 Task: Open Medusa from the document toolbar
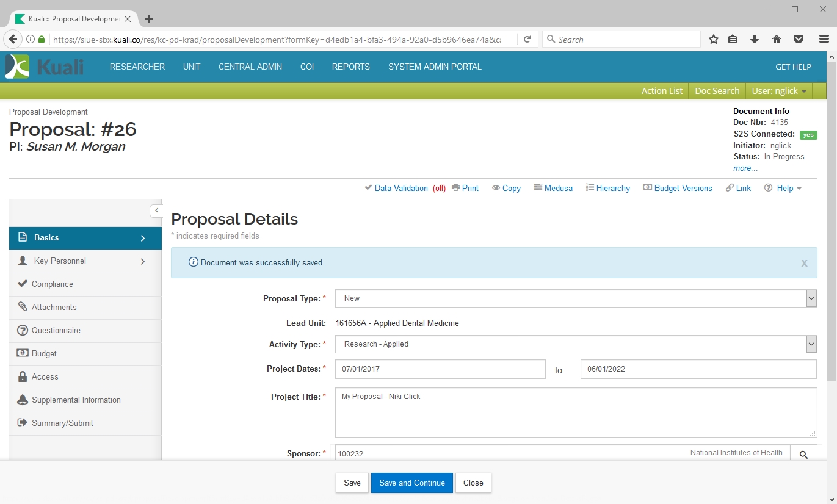pyautogui.click(x=553, y=188)
